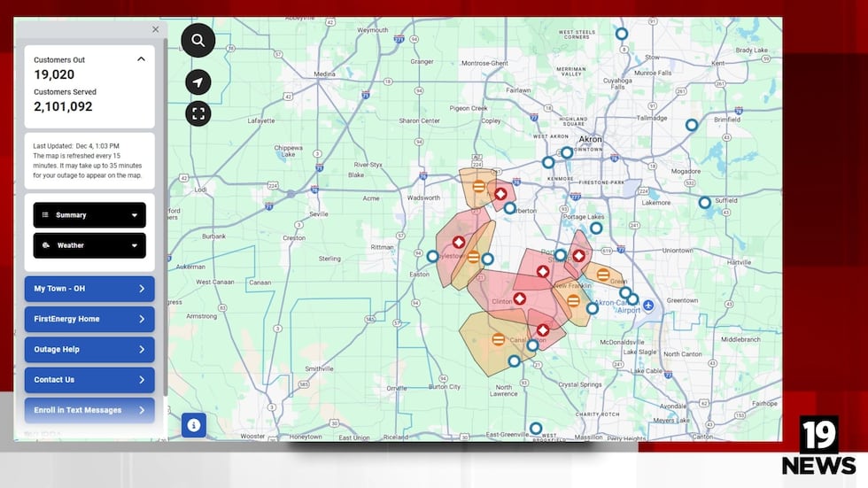Click orange outage marker near Canal Fulton

point(498,339)
